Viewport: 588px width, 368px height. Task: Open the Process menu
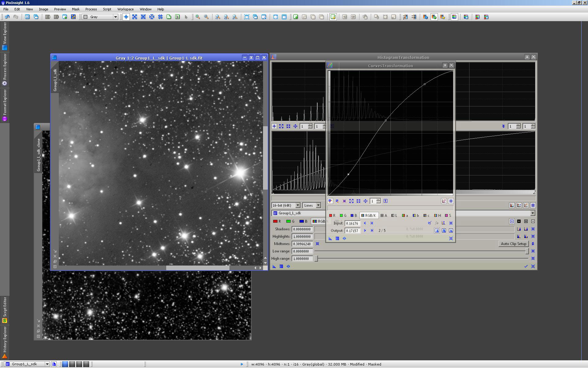point(91,9)
